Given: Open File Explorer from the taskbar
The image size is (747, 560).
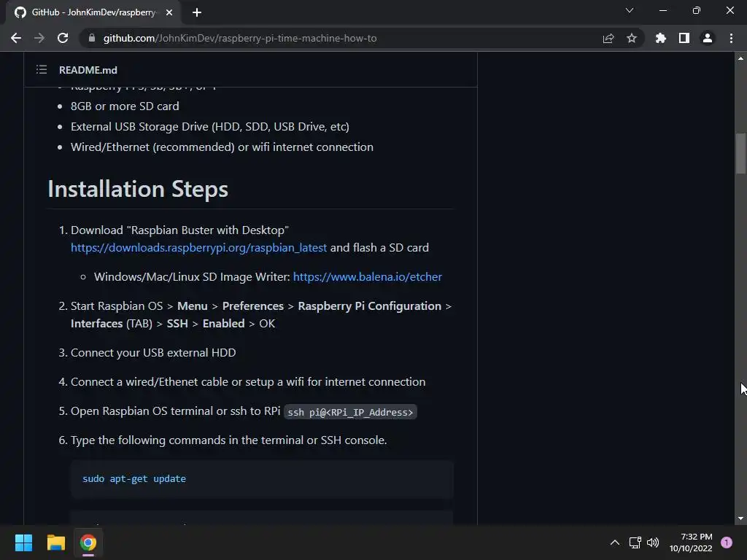Looking at the screenshot, I should click(x=55, y=542).
